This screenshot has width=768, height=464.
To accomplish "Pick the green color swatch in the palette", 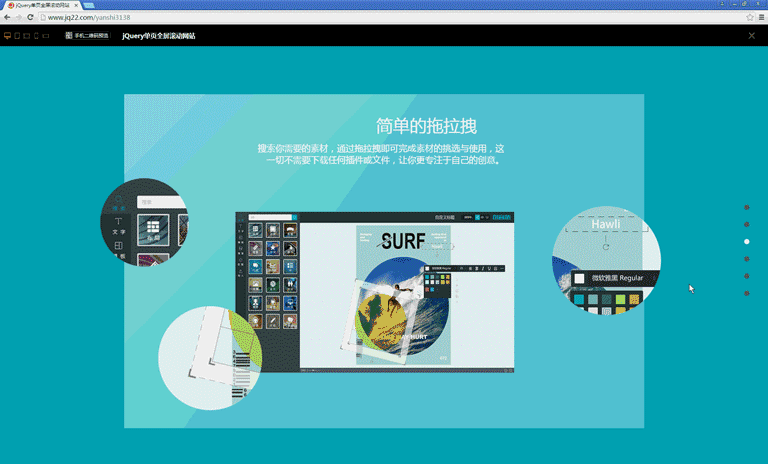I will pos(620,299).
